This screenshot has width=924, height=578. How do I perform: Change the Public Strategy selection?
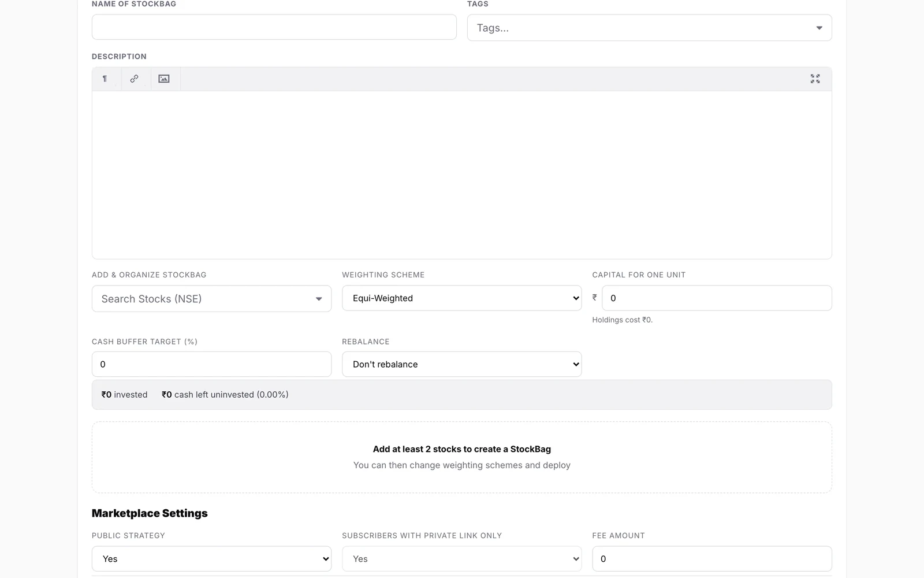click(211, 559)
